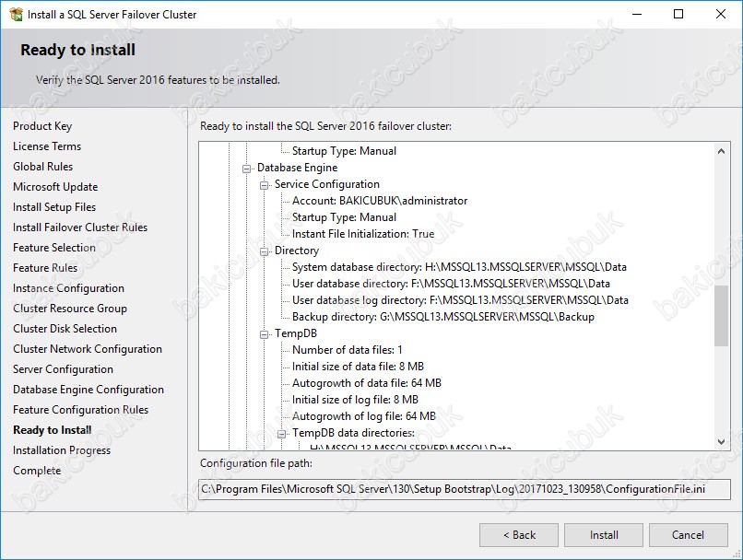Select Startup Type: Manual under Database Engine
Image resolution: width=743 pixels, height=560 pixels.
point(344,217)
